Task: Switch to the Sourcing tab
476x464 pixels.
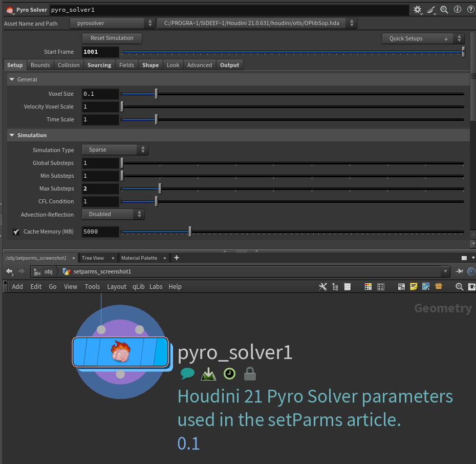Action: click(x=99, y=65)
